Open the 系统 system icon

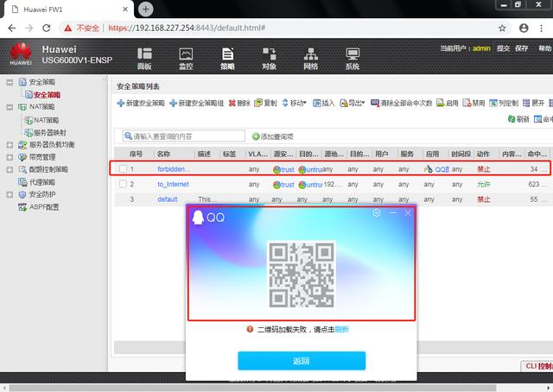353,59
